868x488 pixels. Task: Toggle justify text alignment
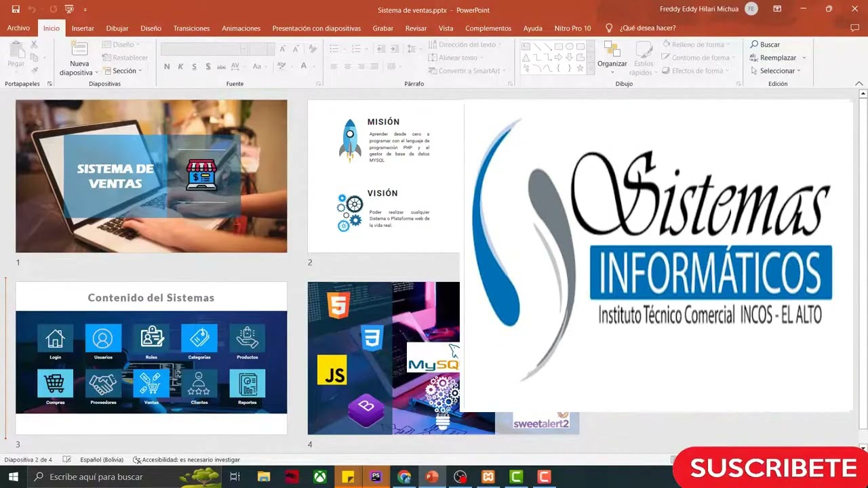374,66
